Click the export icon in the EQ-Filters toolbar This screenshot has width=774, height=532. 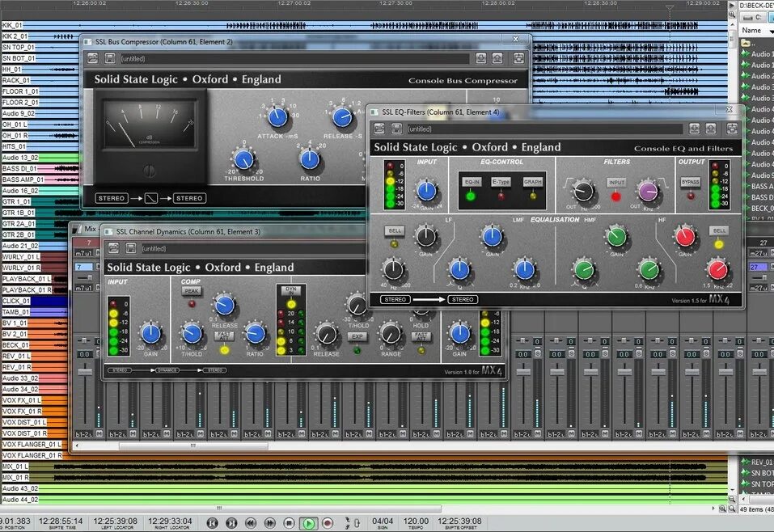click(x=711, y=129)
